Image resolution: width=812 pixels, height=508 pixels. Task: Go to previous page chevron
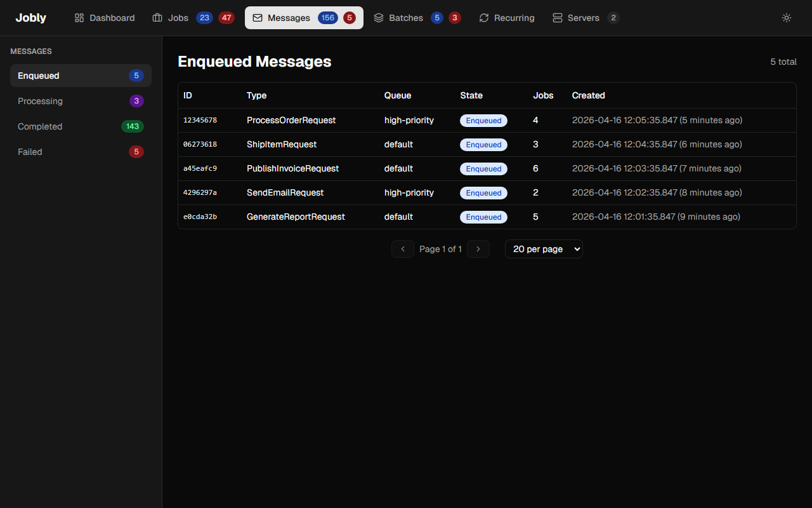pos(403,249)
